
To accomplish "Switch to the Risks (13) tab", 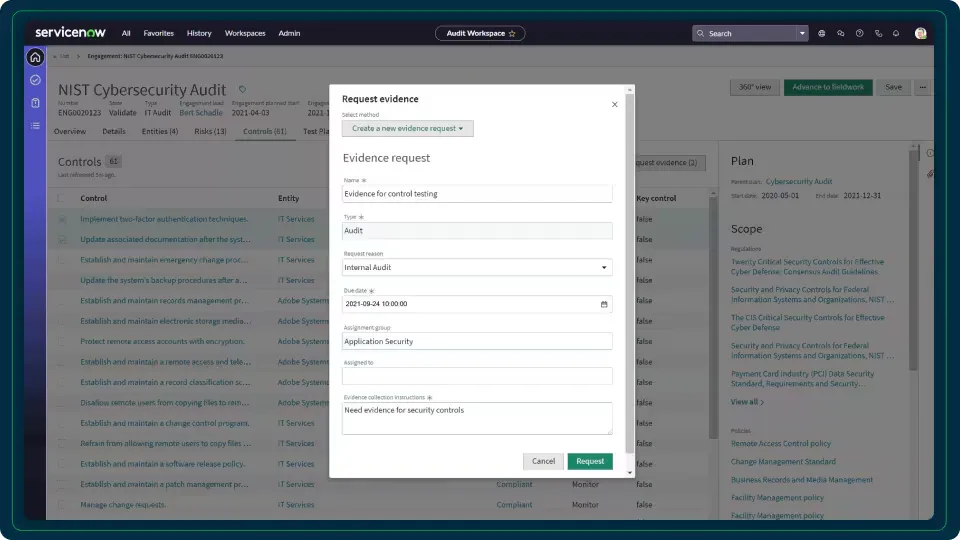I will click(210, 132).
